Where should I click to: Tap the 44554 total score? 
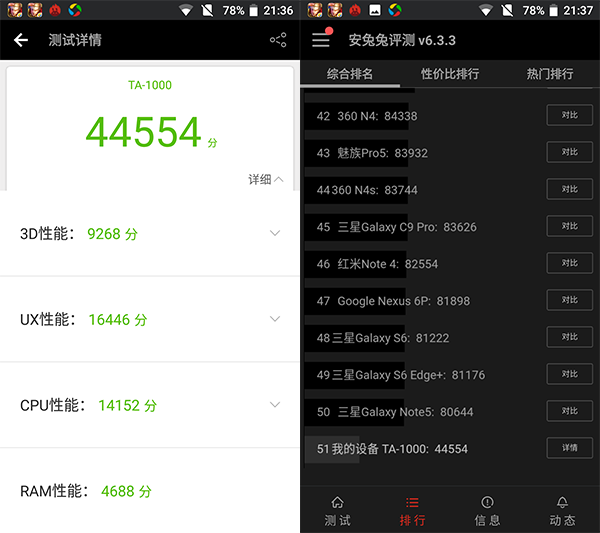click(x=144, y=132)
